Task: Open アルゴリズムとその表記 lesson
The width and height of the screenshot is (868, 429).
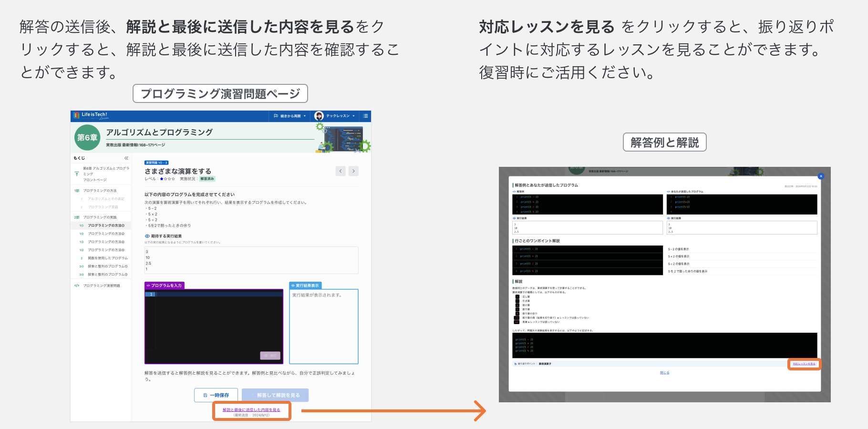Action: pos(105,199)
